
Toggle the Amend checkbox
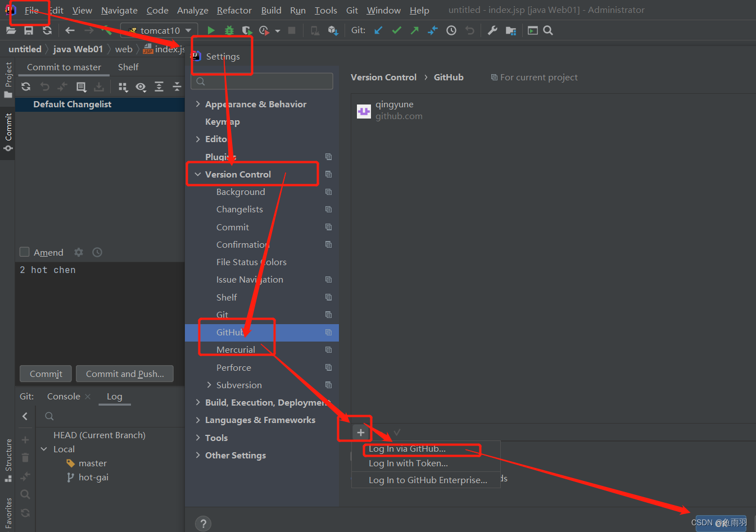(25, 252)
